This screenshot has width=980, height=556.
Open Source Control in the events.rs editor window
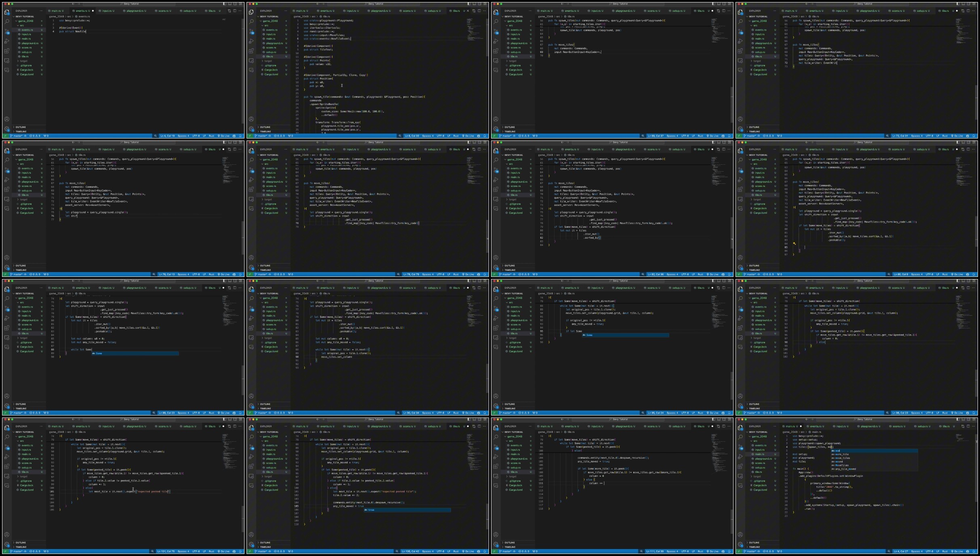tap(7, 31)
